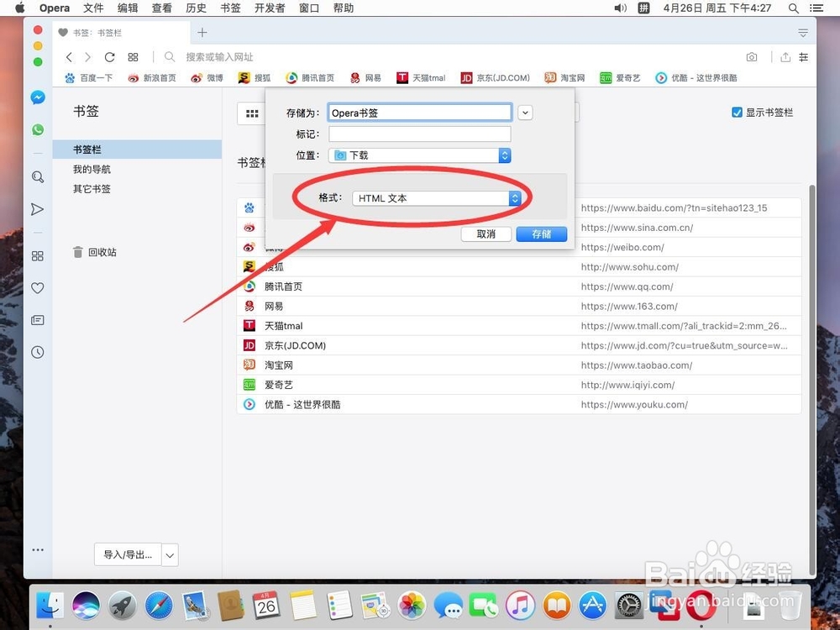Open My Flow via the paper plane sidebar icon
This screenshot has width=840, height=630.
point(38,209)
